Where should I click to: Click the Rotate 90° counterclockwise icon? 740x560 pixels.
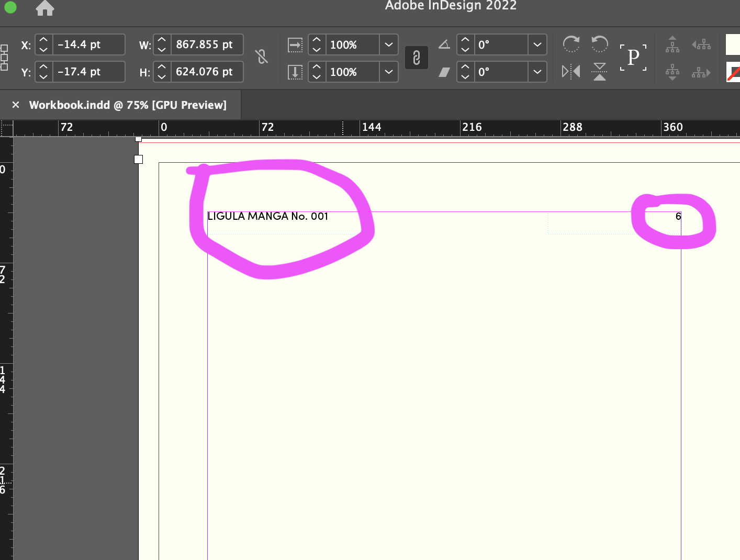coord(599,43)
